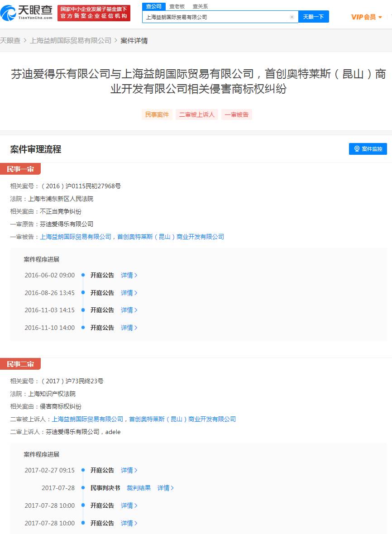Clear the search box with the x icon
The height and width of the screenshot is (534, 392).
pos(292,17)
